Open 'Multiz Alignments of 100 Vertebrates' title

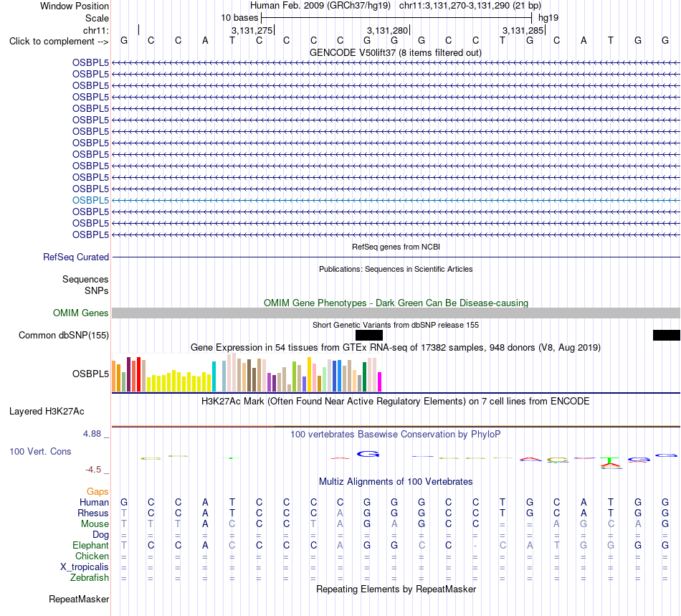396,481
